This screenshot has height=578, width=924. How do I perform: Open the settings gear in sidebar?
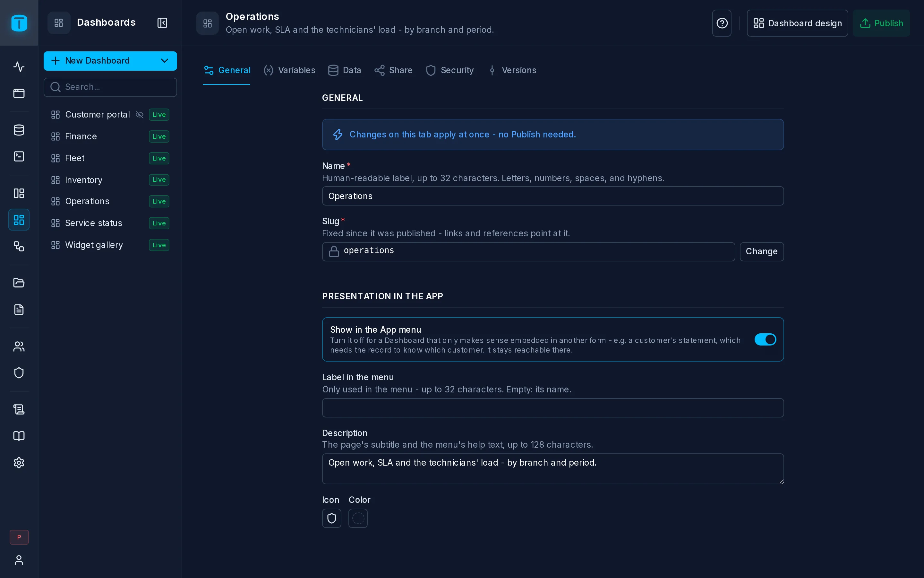tap(19, 462)
